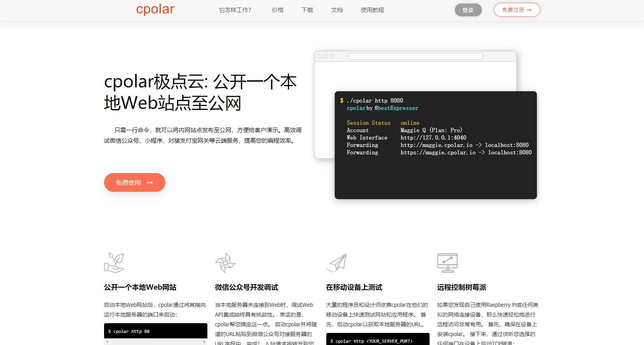The width and height of the screenshot is (644, 345).
Task: Click the 远程控制树莓派 heading
Action: point(462,287)
